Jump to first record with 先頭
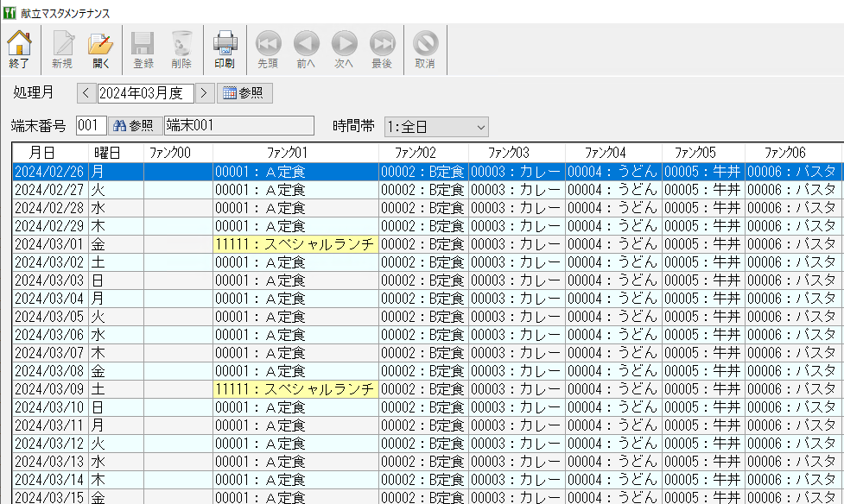The width and height of the screenshot is (844, 504). 268,49
